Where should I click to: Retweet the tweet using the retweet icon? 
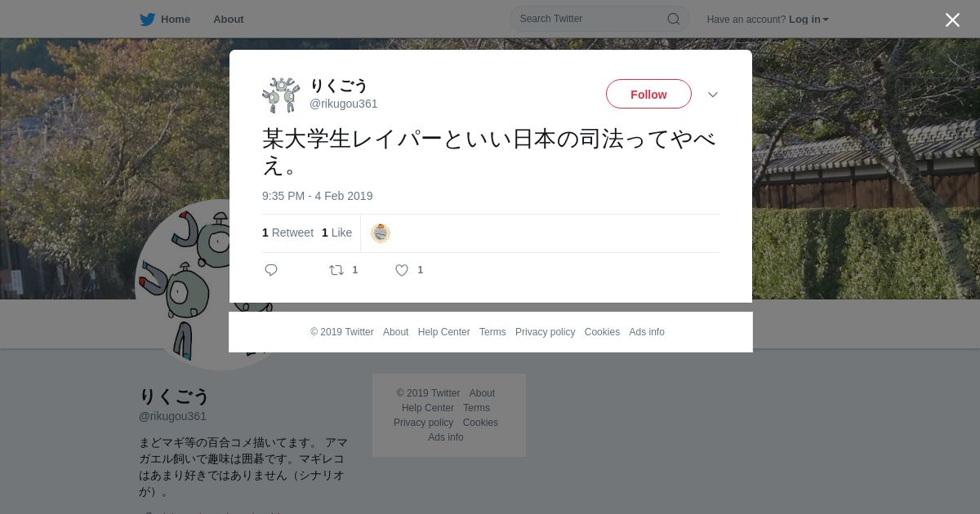[336, 270]
